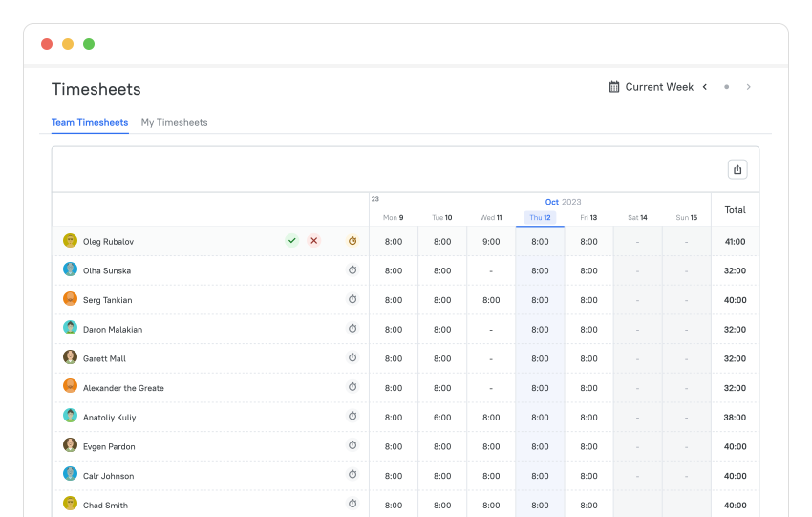Image resolution: width=812 pixels, height=517 pixels.
Task: Click the Oct 2023 month label
Action: coord(563,202)
